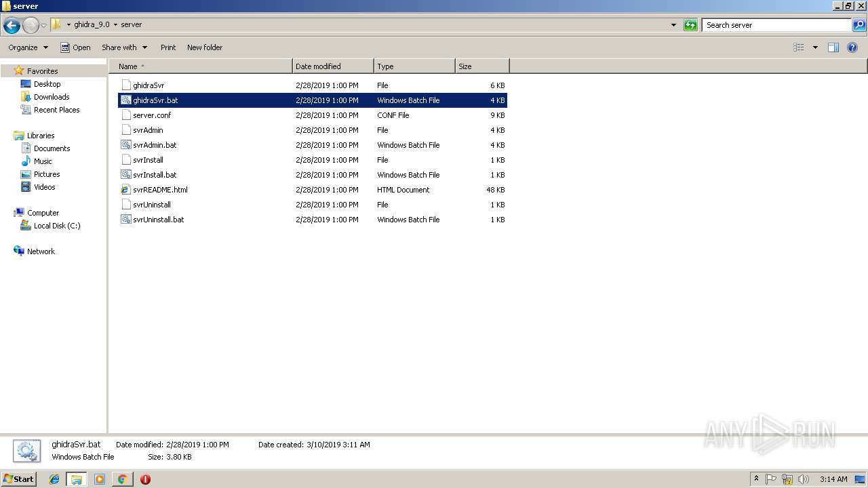The width and height of the screenshot is (868, 488).
Task: Click the volume speaker tray icon
Action: 803,479
